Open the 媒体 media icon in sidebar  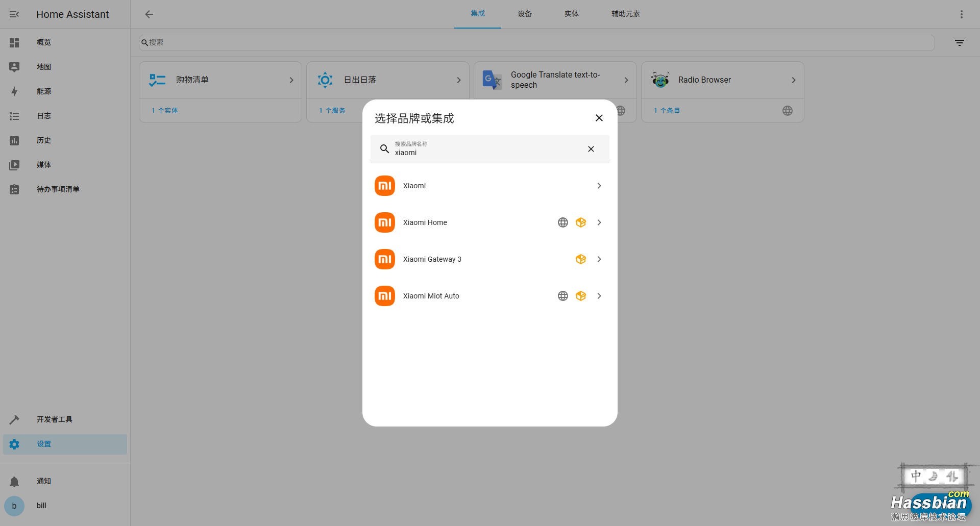pos(14,165)
